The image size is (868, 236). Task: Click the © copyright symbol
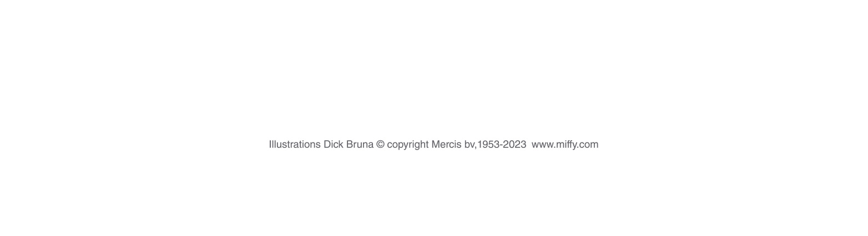380,145
